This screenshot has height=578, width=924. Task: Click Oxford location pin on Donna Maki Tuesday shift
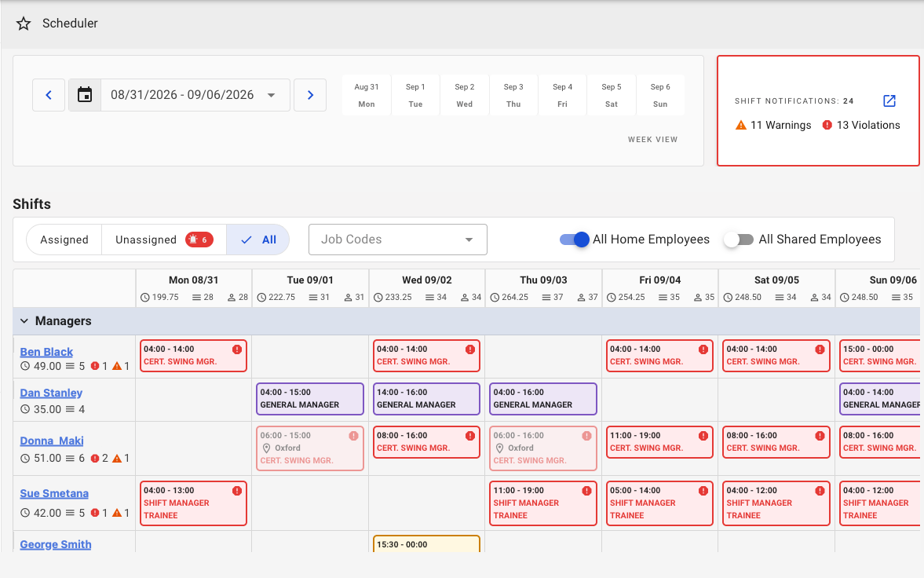(266, 448)
